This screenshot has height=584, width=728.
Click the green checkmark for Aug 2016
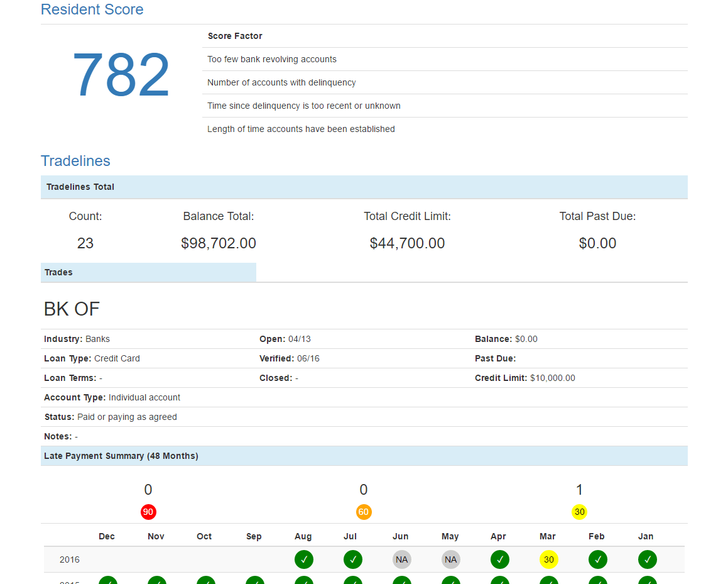[303, 559]
